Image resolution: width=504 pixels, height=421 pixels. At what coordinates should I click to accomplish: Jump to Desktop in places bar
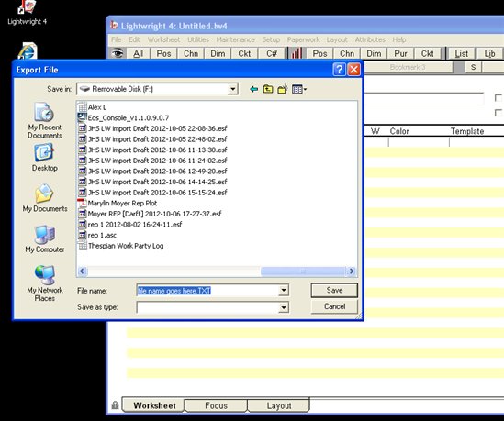(x=45, y=158)
